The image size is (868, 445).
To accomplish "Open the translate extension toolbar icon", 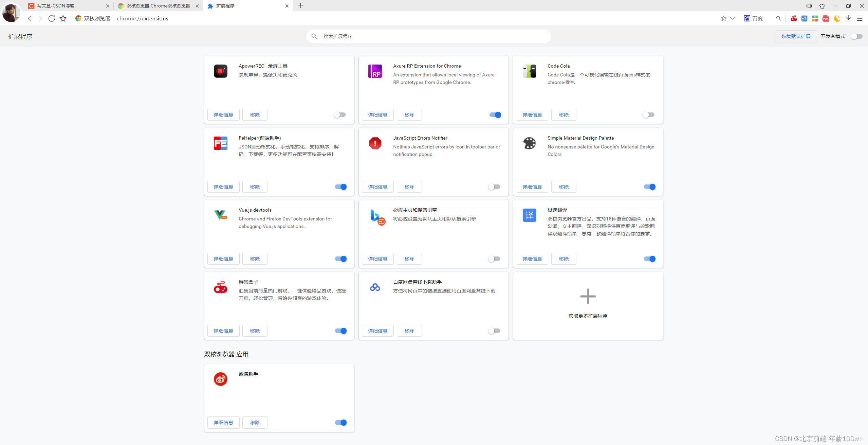I will 804,19.
